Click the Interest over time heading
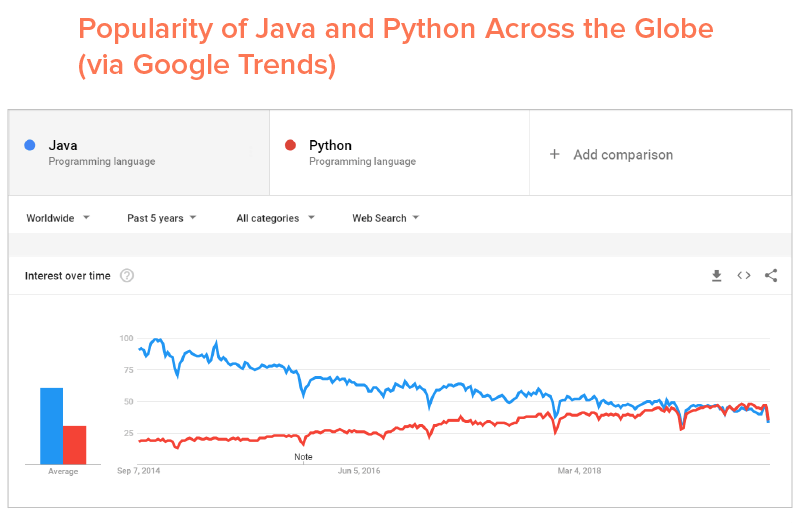The width and height of the screenshot is (800, 523). click(x=67, y=276)
